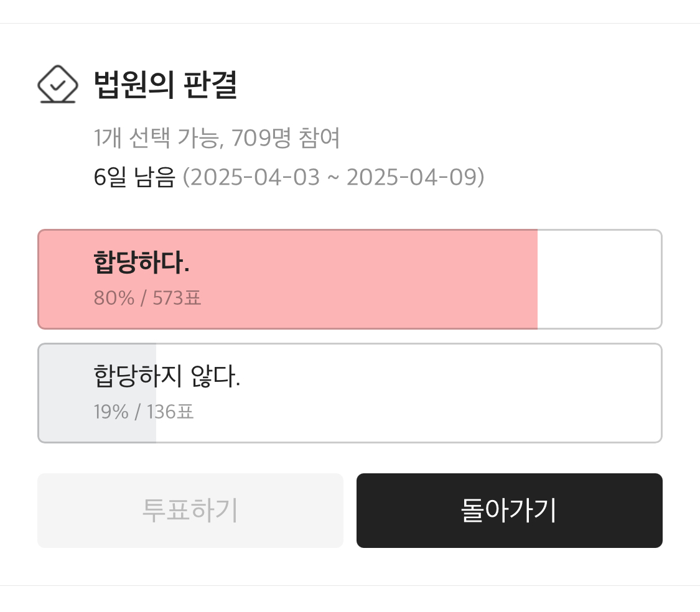Click the '19% / 136표' vote count
Screen dimensions: 700x612
click(144, 412)
